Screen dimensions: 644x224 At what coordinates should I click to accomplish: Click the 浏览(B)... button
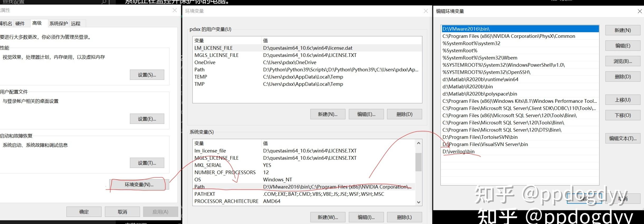pos(623,61)
